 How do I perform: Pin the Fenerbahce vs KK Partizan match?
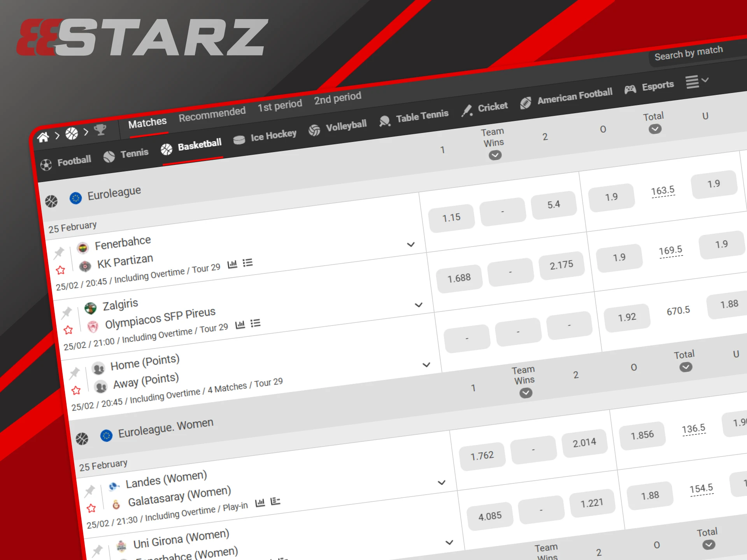point(59,253)
